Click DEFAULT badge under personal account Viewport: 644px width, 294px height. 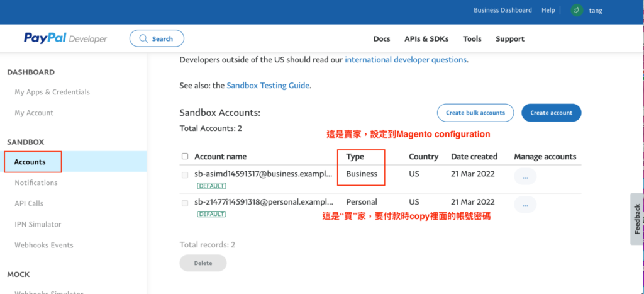tap(211, 214)
